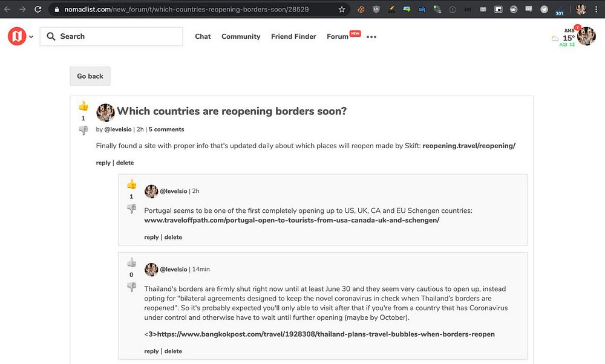
Task: Downvote the Portugal comment
Action: click(x=131, y=209)
